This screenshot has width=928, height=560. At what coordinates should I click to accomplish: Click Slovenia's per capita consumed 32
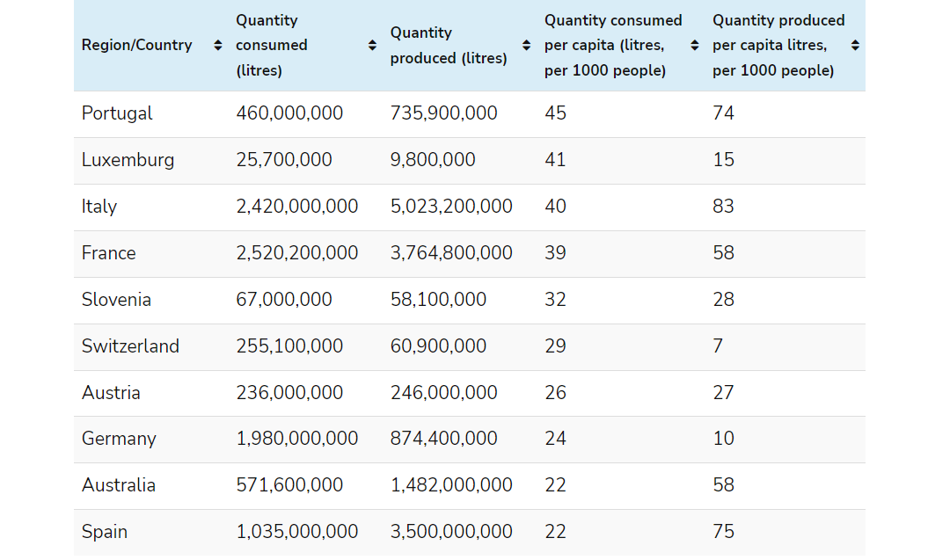coord(555,300)
